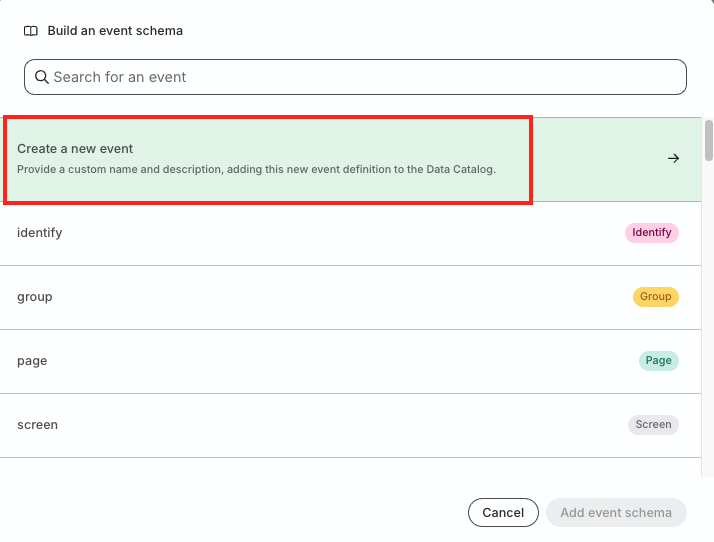
Task: Click the gray Screen badge
Action: coord(653,425)
